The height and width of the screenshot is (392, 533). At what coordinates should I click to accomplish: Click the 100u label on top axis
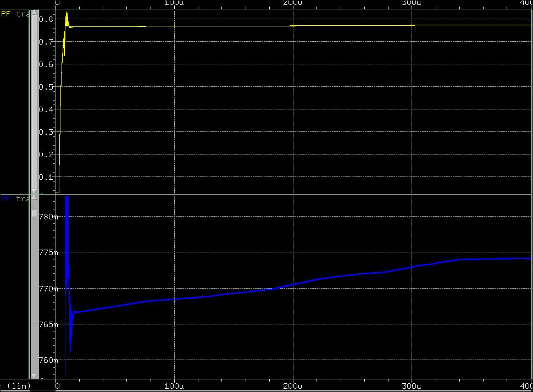tap(174, 3)
